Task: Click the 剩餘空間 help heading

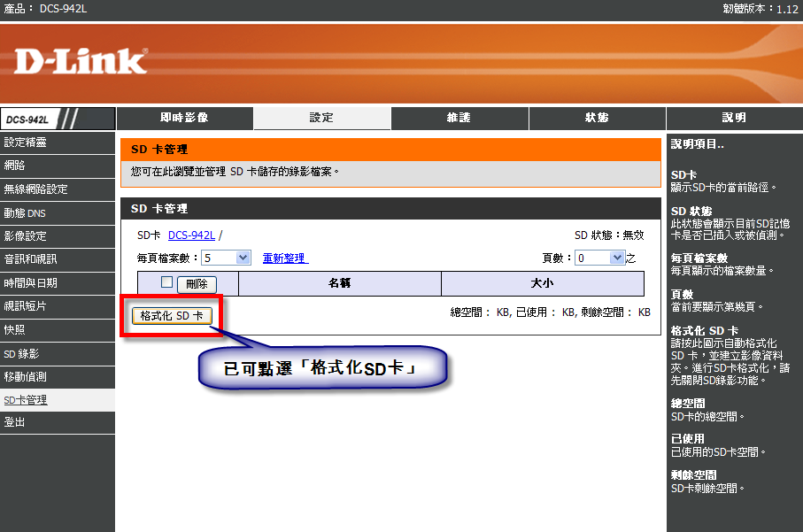Action: [x=694, y=475]
